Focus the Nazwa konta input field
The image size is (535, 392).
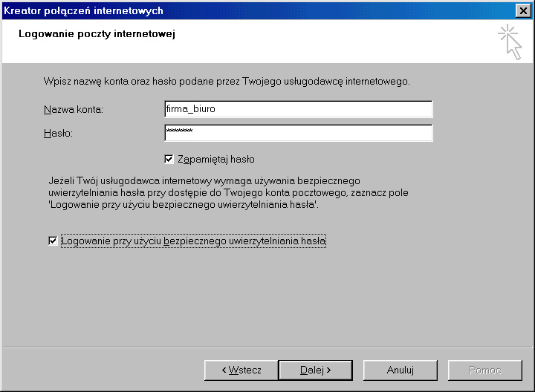[x=297, y=109]
